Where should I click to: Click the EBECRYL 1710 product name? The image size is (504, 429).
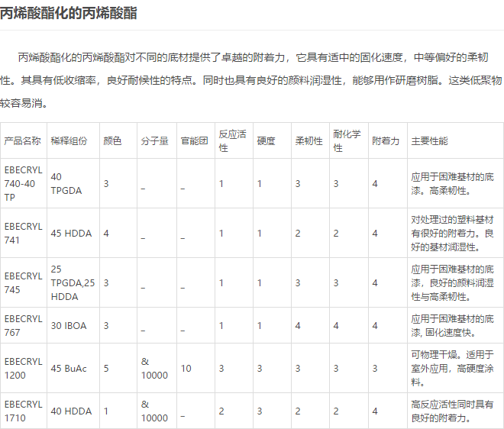pos(23,411)
